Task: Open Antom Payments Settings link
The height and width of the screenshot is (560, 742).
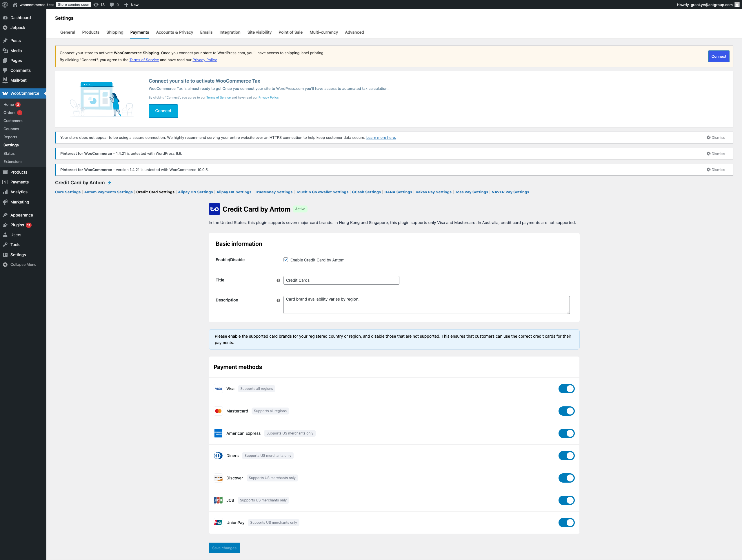Action: point(108,192)
